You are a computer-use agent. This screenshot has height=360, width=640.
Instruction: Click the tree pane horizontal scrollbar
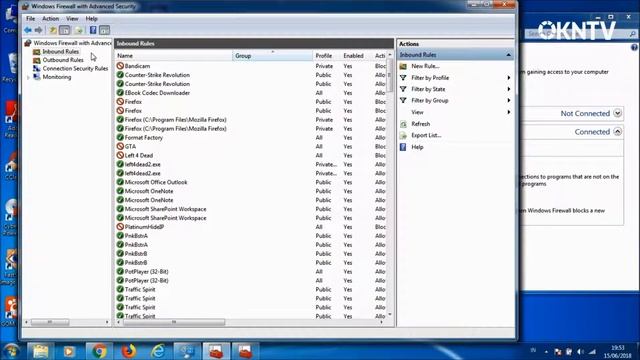click(50, 322)
